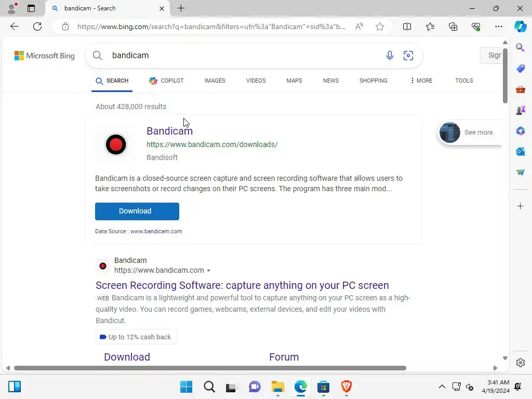Screen dimensions: 532x399
Task: Open the tab actions menu icon
Action: (x=31, y=8)
